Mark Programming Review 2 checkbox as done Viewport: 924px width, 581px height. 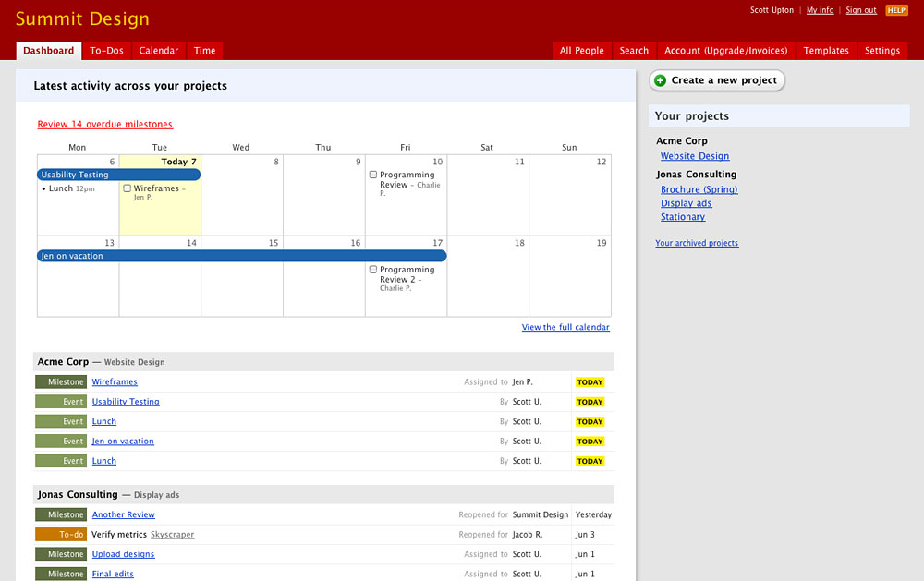[x=373, y=270]
